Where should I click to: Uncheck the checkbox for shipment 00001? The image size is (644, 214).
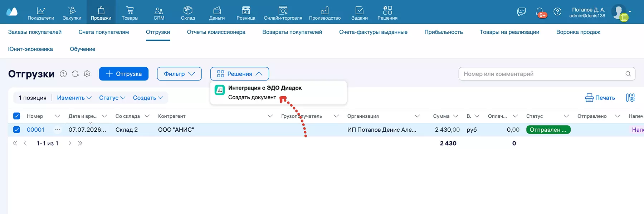tap(16, 130)
